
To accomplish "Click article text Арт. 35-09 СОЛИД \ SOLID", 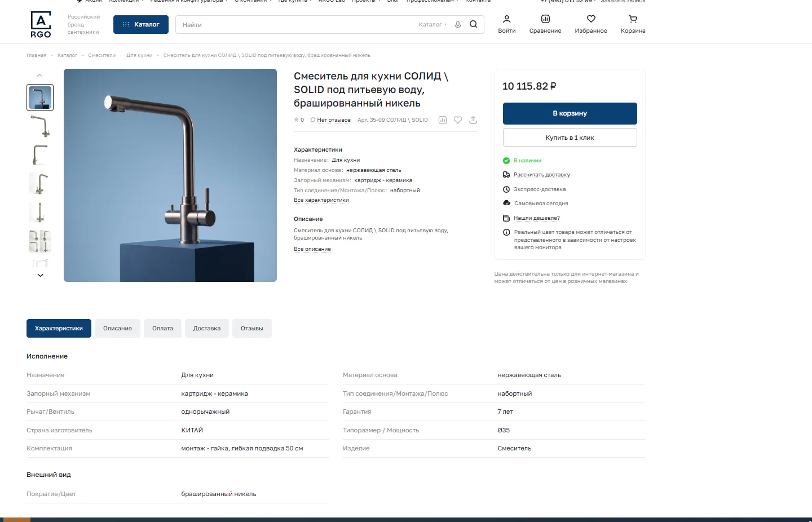I will tap(392, 120).
